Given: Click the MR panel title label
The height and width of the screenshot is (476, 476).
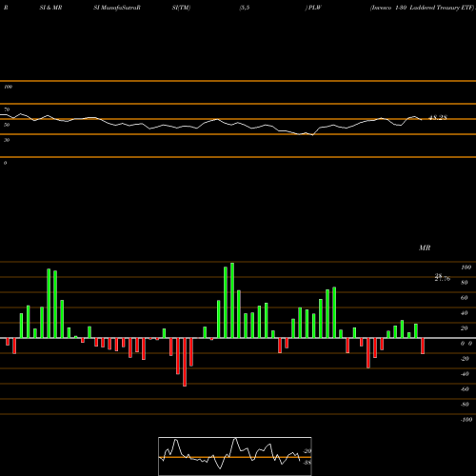Looking at the screenshot, I should [x=425, y=248].
